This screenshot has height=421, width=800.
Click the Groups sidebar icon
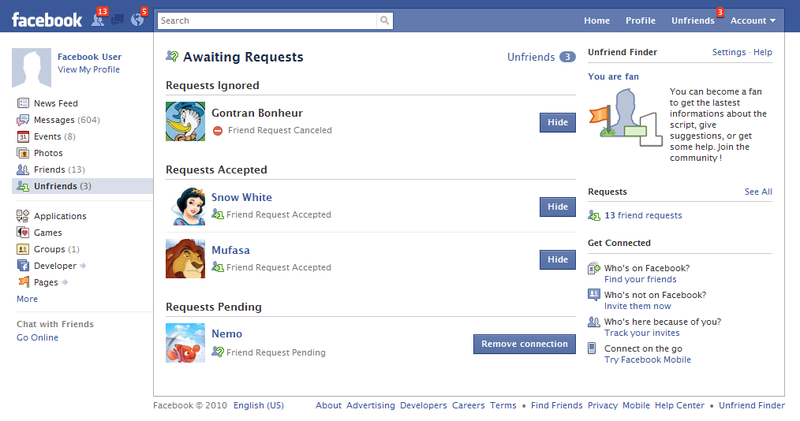[23, 249]
